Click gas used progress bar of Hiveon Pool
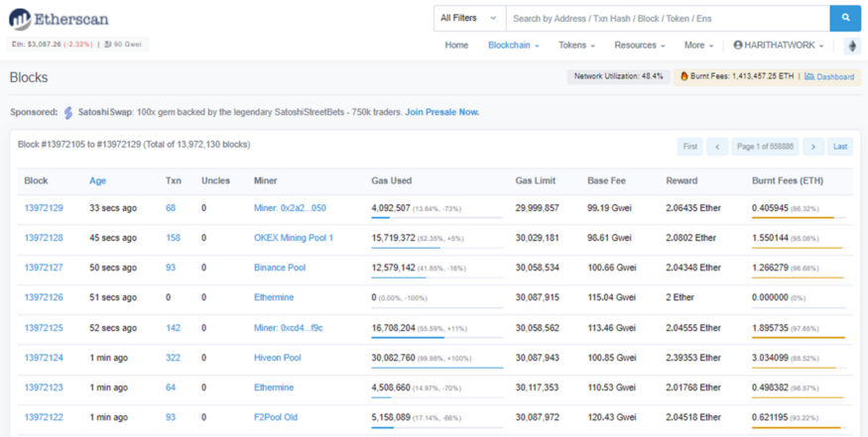The image size is (868, 437). 436,368
